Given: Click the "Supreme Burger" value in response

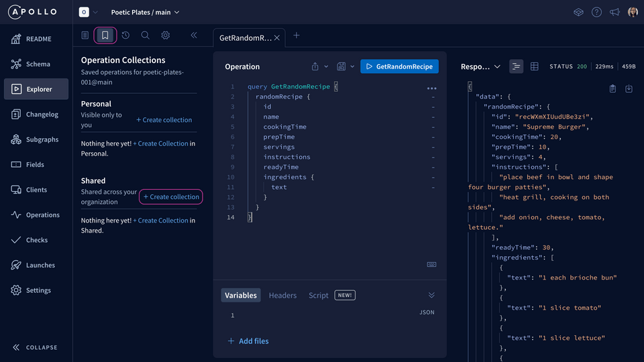Looking at the screenshot, I should (553, 127).
